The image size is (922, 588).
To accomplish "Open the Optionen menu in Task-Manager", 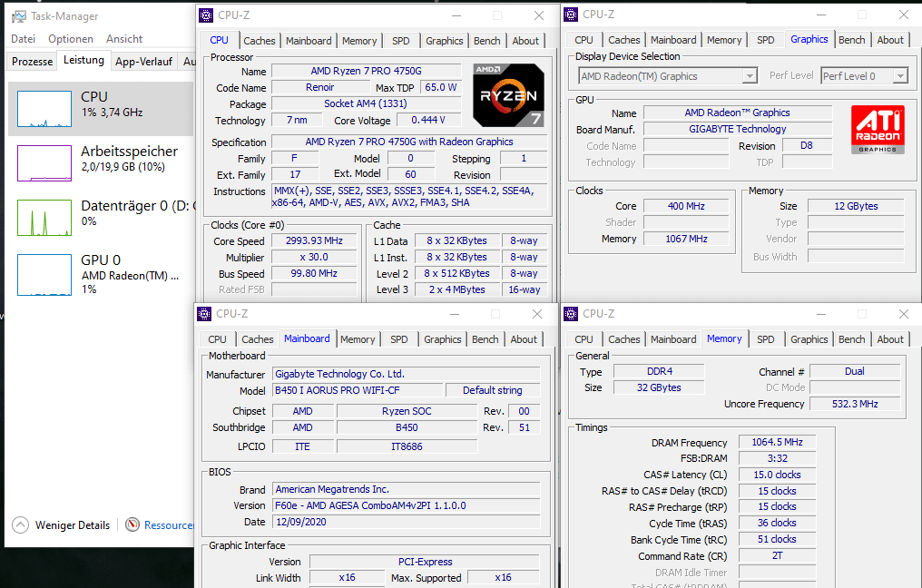I will (x=71, y=39).
